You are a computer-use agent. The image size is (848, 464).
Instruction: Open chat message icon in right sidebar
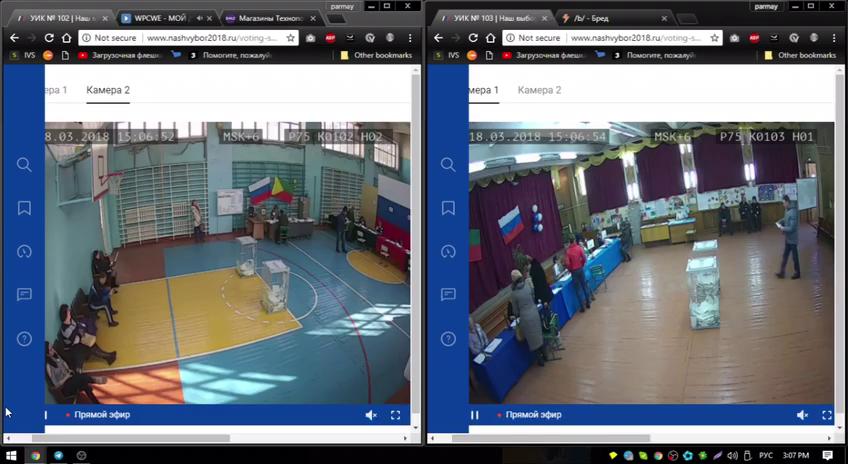click(448, 294)
